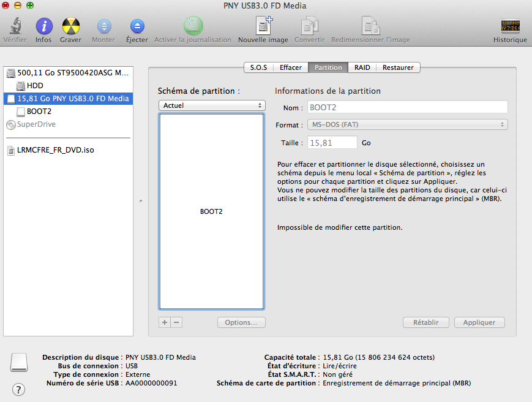Image resolution: width=532 pixels, height=402 pixels.
Task: Click the Rétablir button
Action: click(x=426, y=322)
